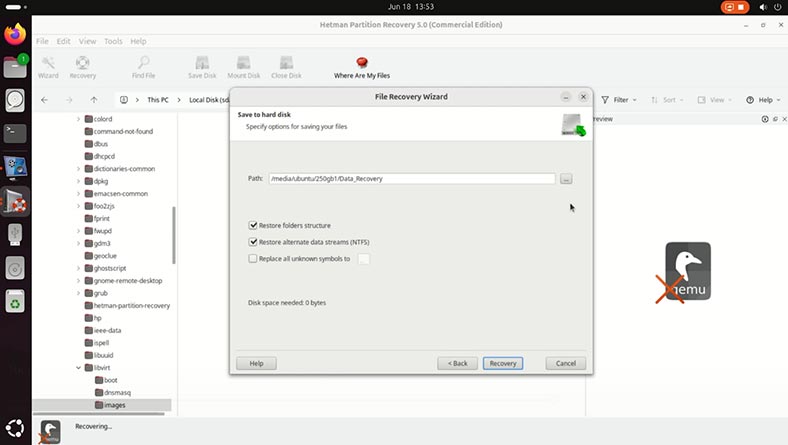This screenshot has height=445, width=788.
Task: Open the Wizard tool in the toolbar
Action: pos(48,67)
